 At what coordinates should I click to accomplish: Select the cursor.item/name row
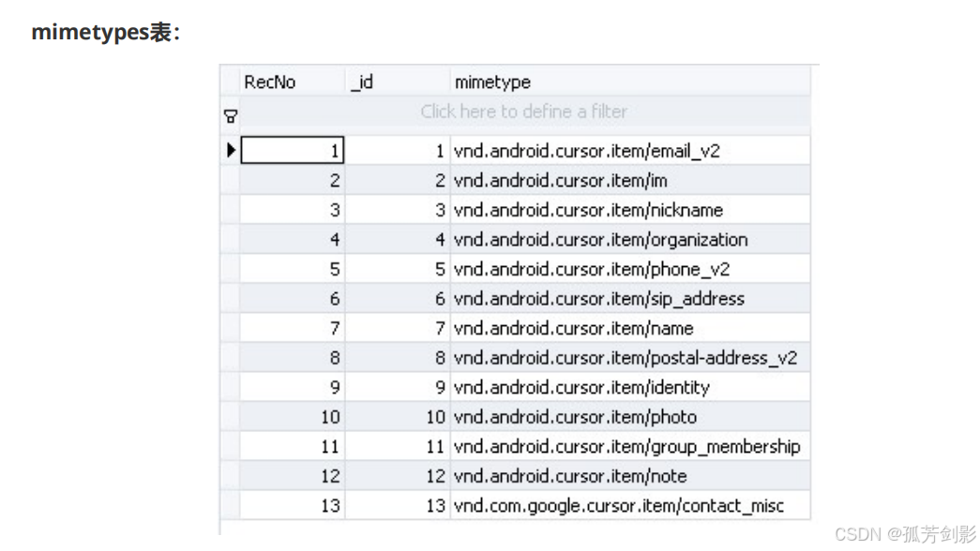point(573,329)
